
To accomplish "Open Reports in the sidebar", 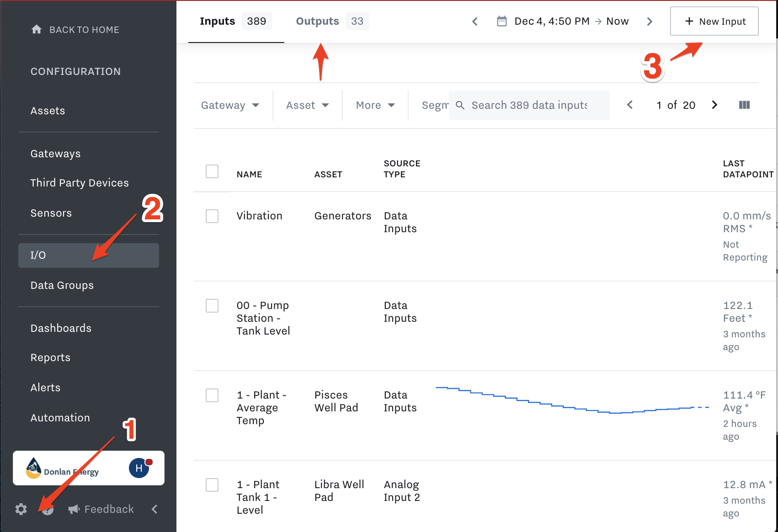I will coord(51,357).
